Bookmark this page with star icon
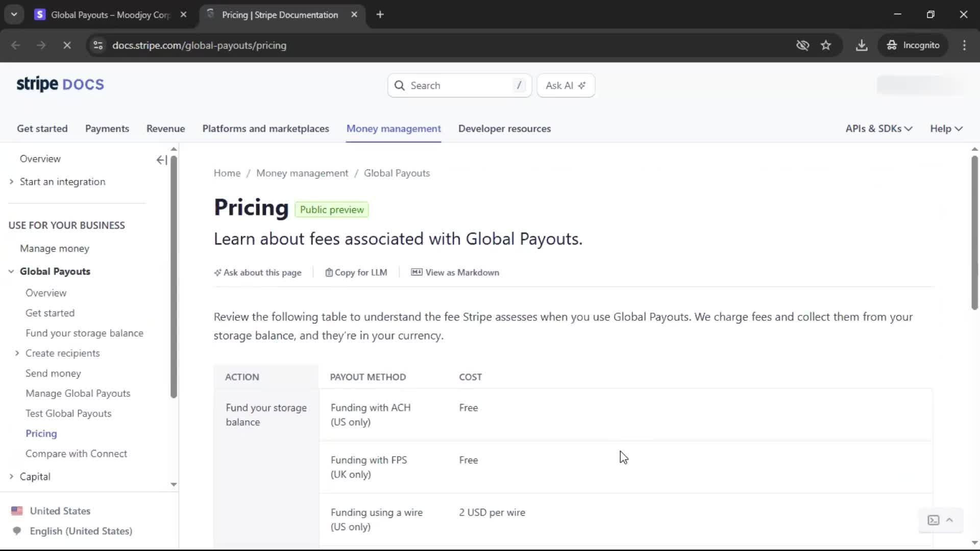Image resolution: width=980 pixels, height=551 pixels. [826, 45]
